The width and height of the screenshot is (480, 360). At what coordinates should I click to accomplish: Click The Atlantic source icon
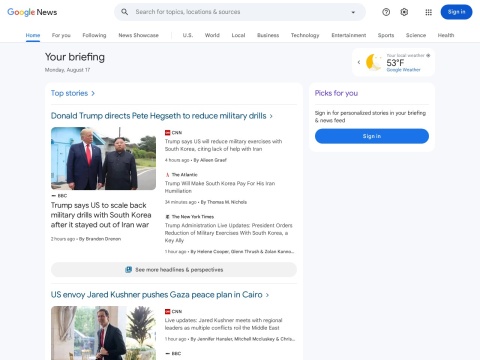click(x=168, y=175)
